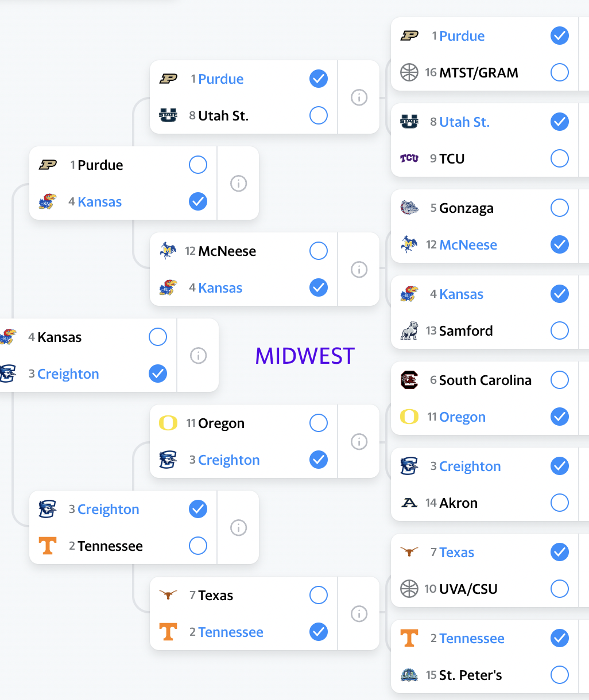Select Tennessee over Creighton in Sweet 16
The width and height of the screenshot is (589, 700).
click(198, 546)
